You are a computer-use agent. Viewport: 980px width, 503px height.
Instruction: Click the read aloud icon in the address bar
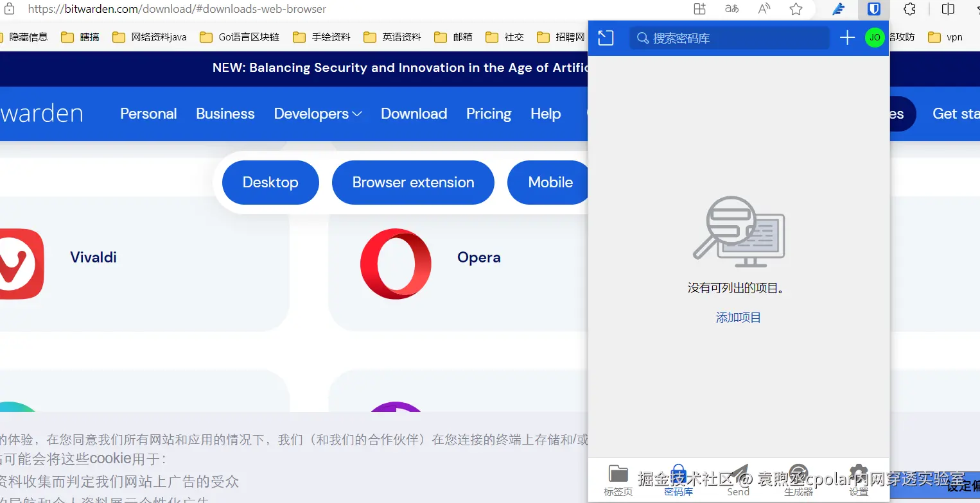pyautogui.click(x=764, y=9)
